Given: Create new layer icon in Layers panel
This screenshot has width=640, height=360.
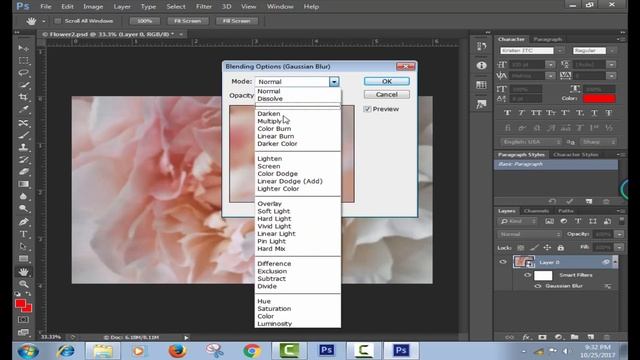Looking at the screenshot, I should (591, 337).
